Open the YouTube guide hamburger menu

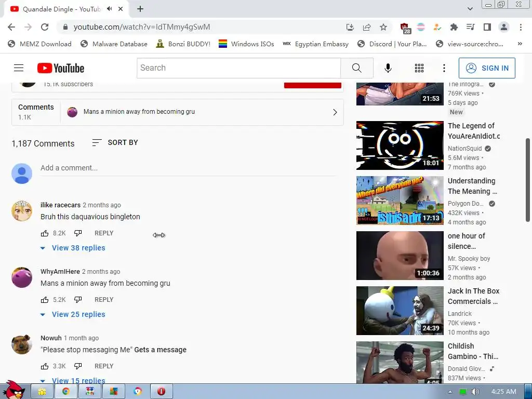click(19, 68)
